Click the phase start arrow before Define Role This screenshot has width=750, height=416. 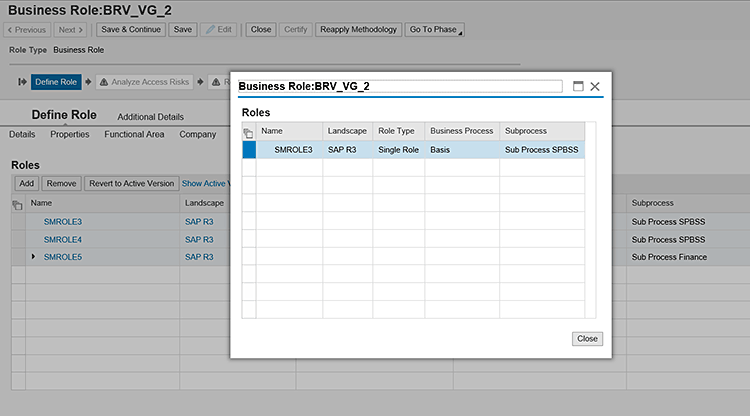[22, 82]
